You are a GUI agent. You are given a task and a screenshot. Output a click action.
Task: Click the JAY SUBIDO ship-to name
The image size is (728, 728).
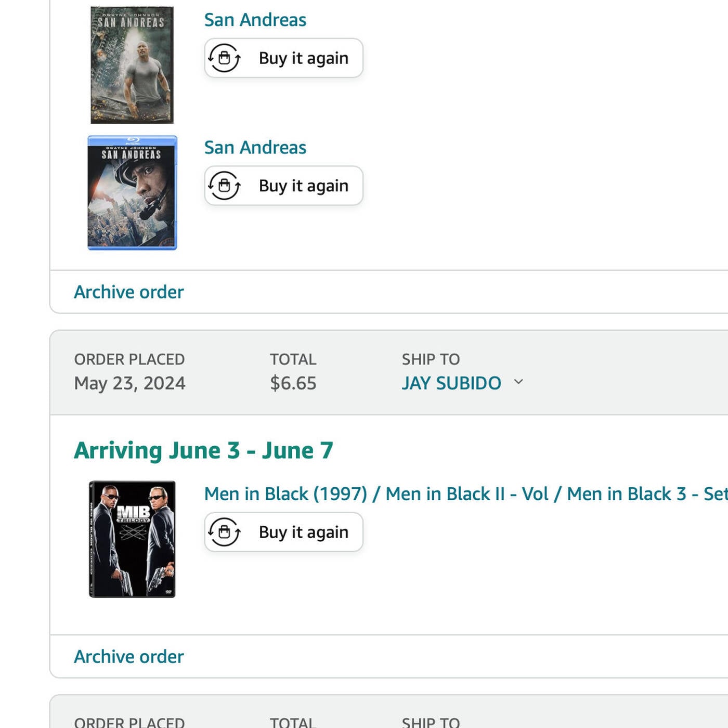coord(451,383)
